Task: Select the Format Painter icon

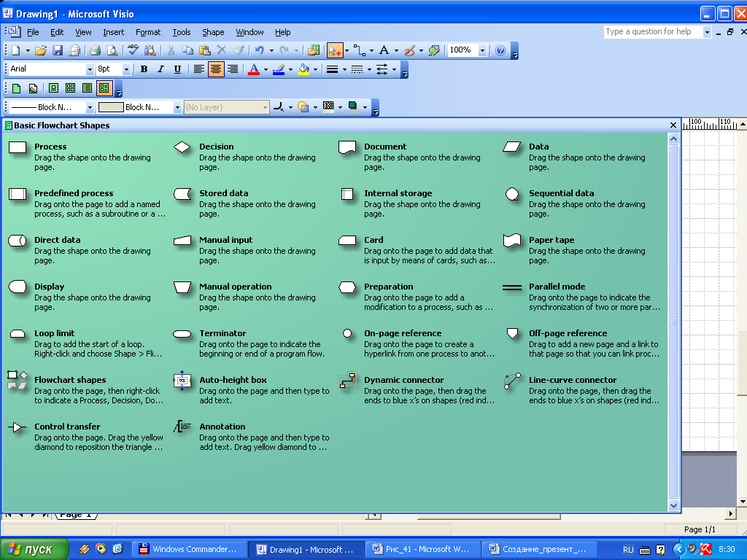Action: click(x=239, y=50)
